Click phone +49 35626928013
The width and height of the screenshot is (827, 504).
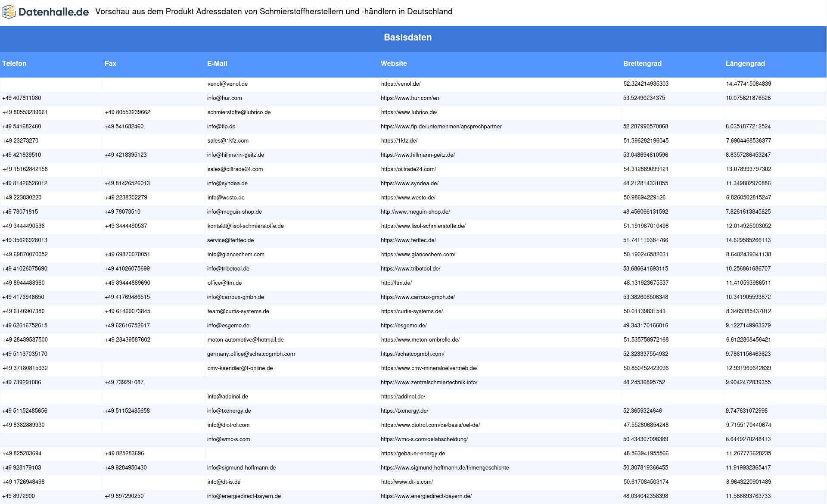25,240
